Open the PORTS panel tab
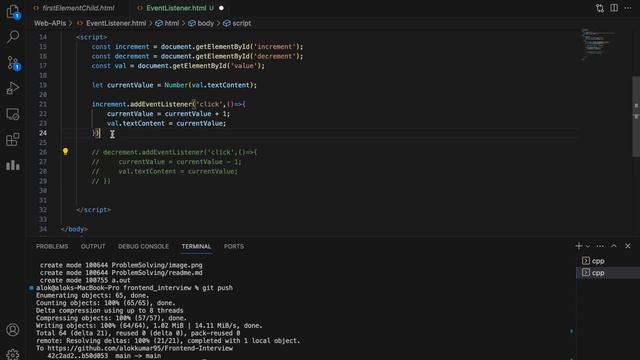The image size is (640, 360). pyautogui.click(x=234, y=247)
